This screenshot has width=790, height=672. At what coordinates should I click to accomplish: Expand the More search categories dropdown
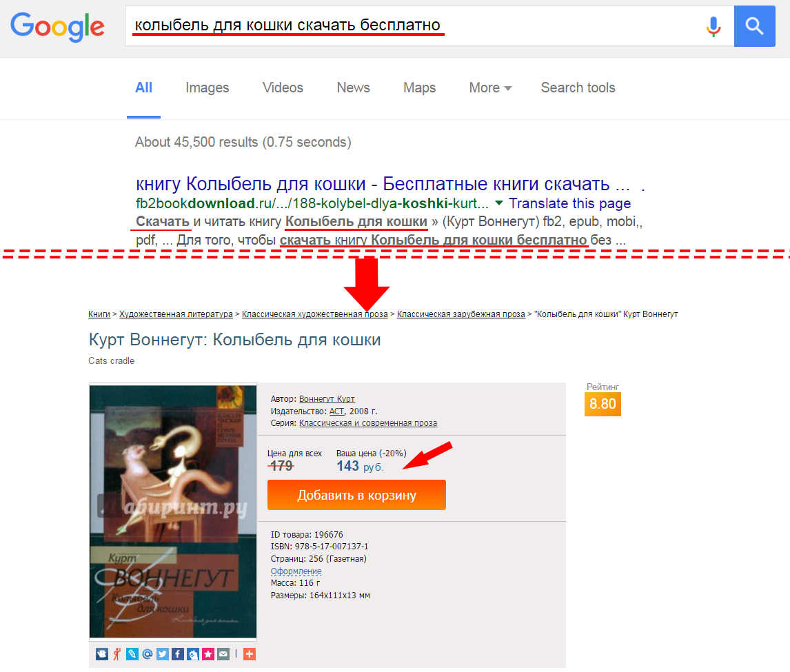(x=490, y=88)
